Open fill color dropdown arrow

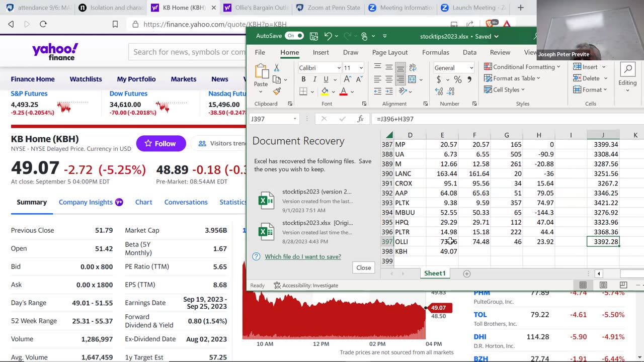[x=333, y=92]
